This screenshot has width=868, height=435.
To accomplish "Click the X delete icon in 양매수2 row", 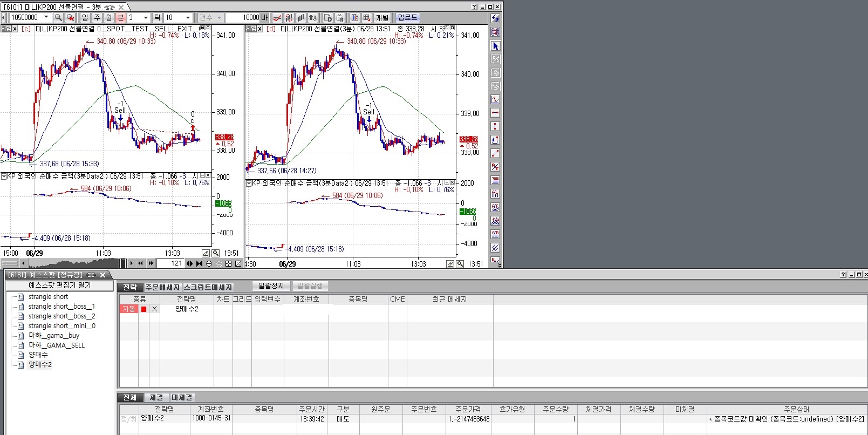I will tap(154, 309).
